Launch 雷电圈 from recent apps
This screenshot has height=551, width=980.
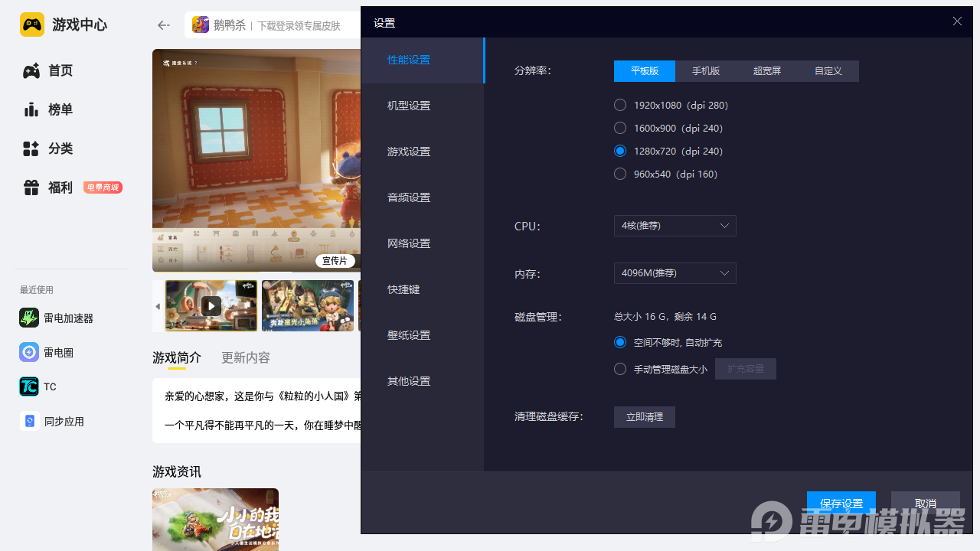tap(47, 352)
